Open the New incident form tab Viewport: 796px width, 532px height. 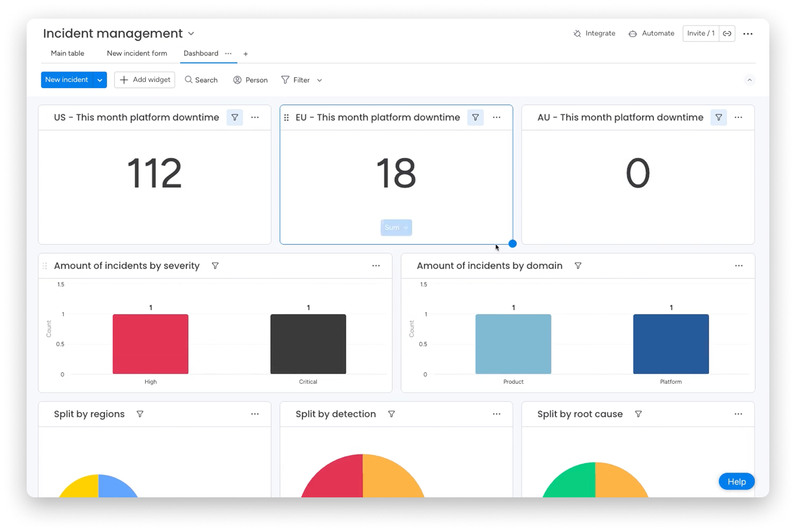pyautogui.click(x=137, y=53)
